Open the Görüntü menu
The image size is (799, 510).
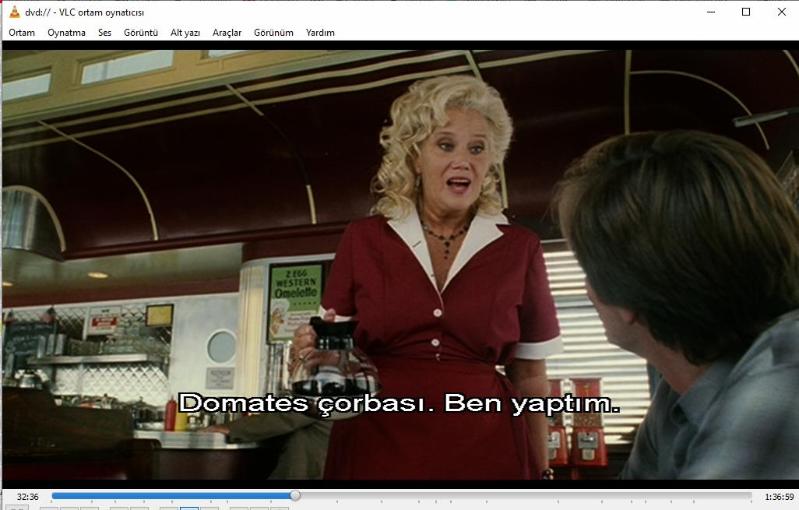[141, 33]
